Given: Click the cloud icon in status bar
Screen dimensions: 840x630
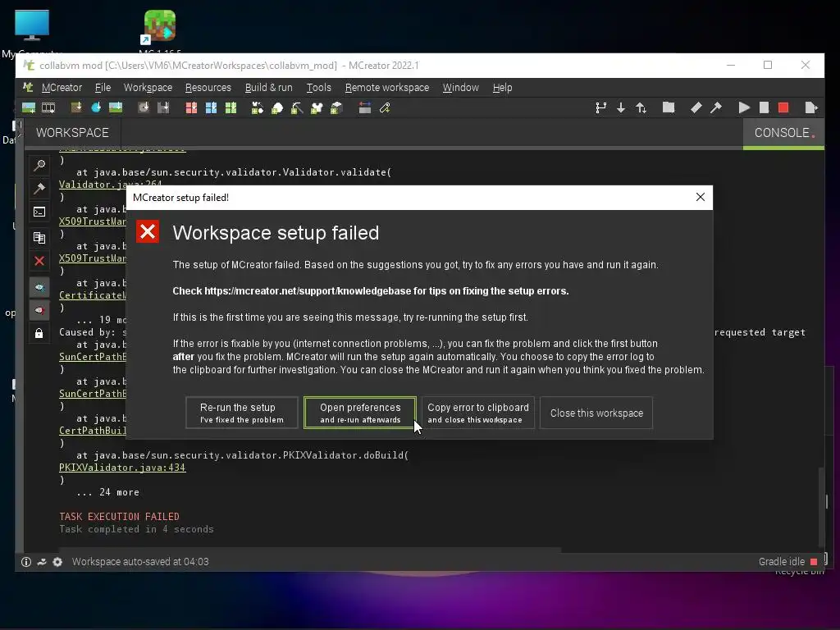Looking at the screenshot, I should [42, 561].
